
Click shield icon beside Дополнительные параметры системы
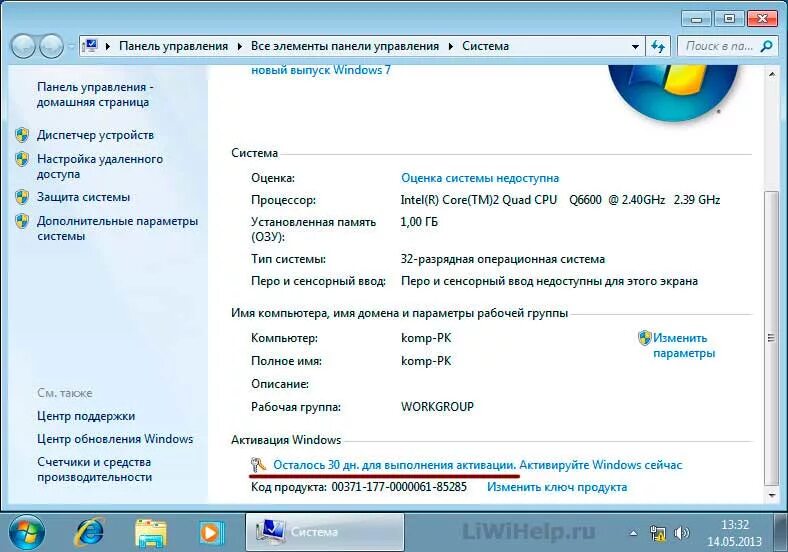[22, 221]
